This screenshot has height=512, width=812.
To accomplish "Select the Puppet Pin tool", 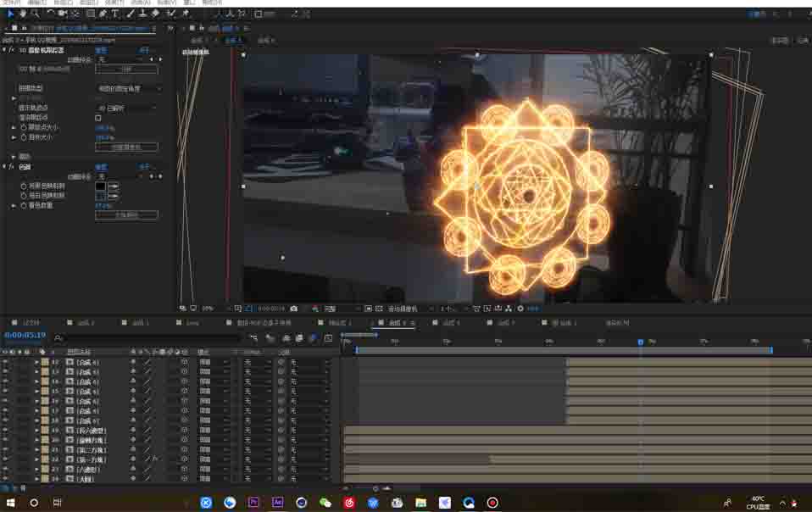I will [x=185, y=14].
